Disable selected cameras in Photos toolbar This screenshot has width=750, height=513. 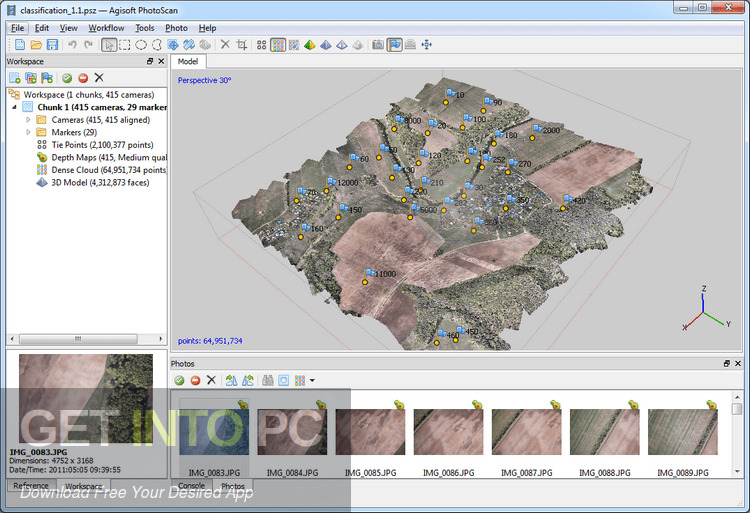pyautogui.click(x=195, y=380)
